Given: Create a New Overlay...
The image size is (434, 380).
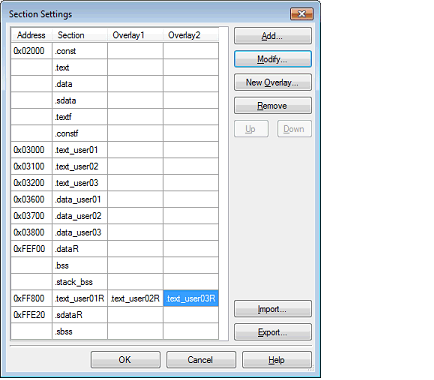Looking at the screenshot, I should 273,82.
